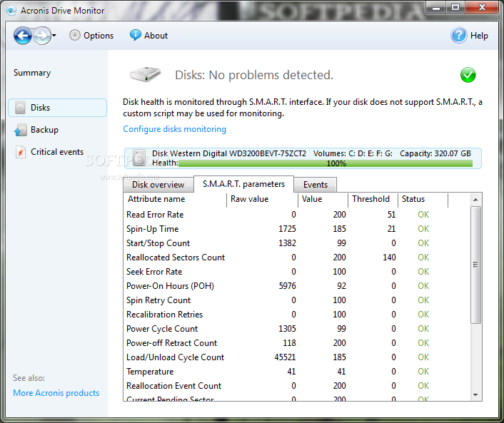The height and width of the screenshot is (423, 504).
Task: Click the large hard disk image
Action: [x=146, y=74]
